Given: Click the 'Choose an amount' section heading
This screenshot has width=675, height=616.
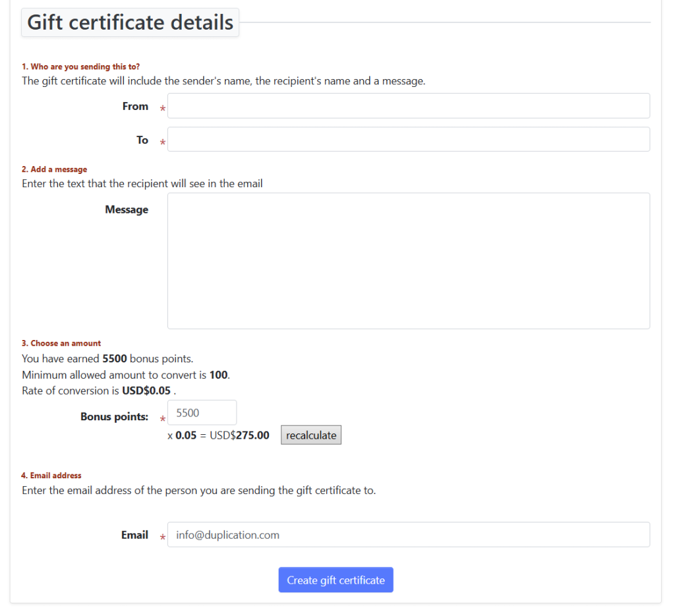Looking at the screenshot, I should [x=61, y=343].
